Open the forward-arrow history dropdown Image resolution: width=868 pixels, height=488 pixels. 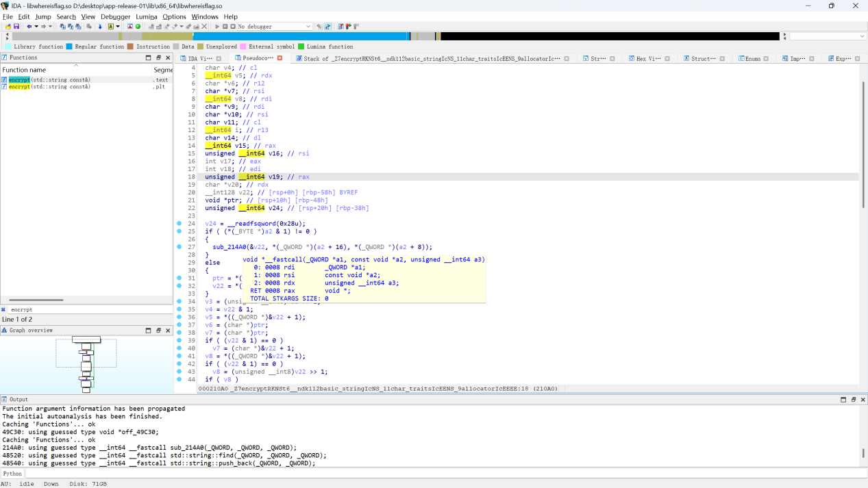click(x=50, y=26)
